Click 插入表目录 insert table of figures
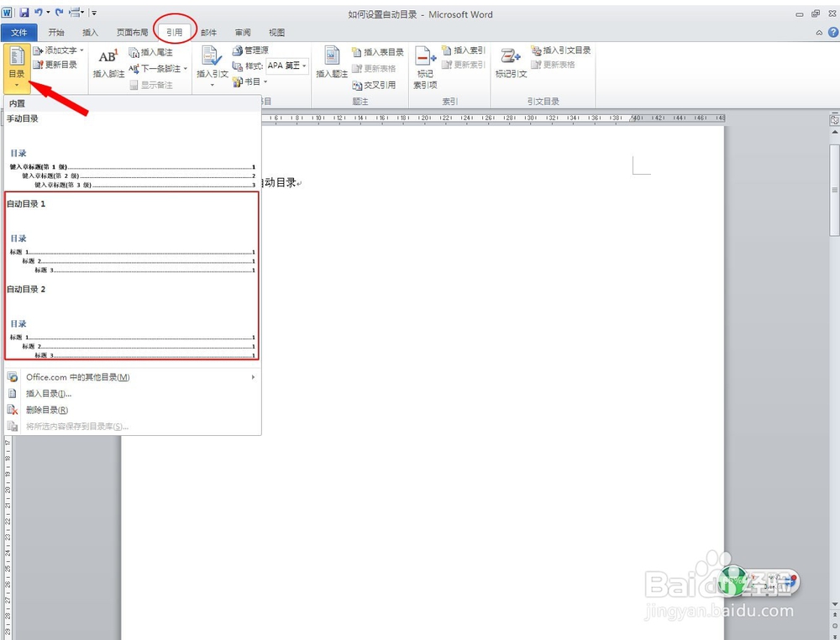 tap(378, 52)
